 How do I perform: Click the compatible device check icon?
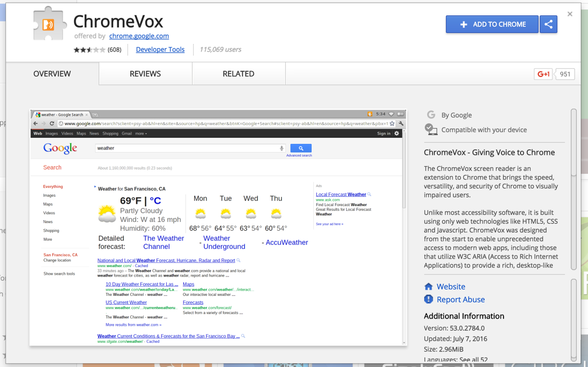(431, 129)
